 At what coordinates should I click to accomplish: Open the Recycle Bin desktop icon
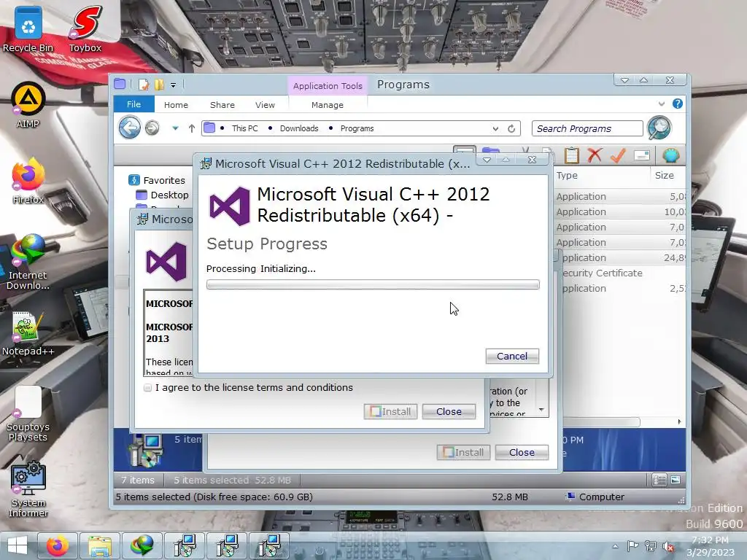pyautogui.click(x=28, y=28)
